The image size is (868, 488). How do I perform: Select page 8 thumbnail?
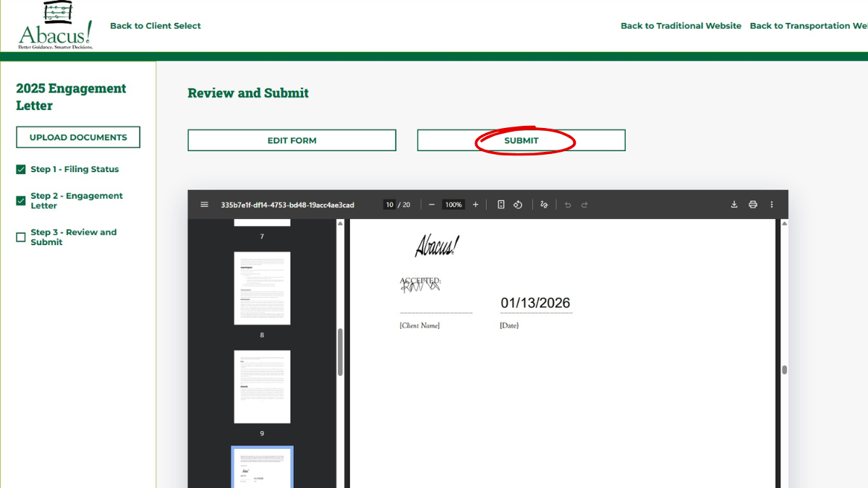pyautogui.click(x=262, y=288)
